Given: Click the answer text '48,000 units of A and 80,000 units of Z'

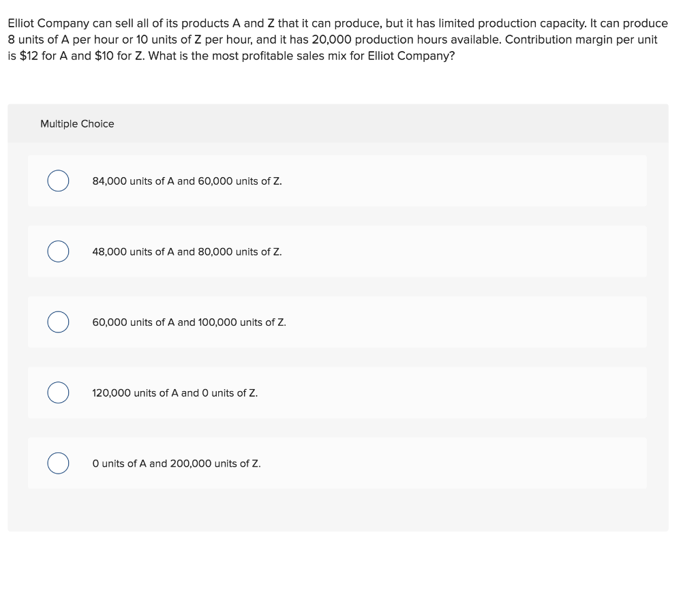Looking at the screenshot, I should [x=187, y=251].
